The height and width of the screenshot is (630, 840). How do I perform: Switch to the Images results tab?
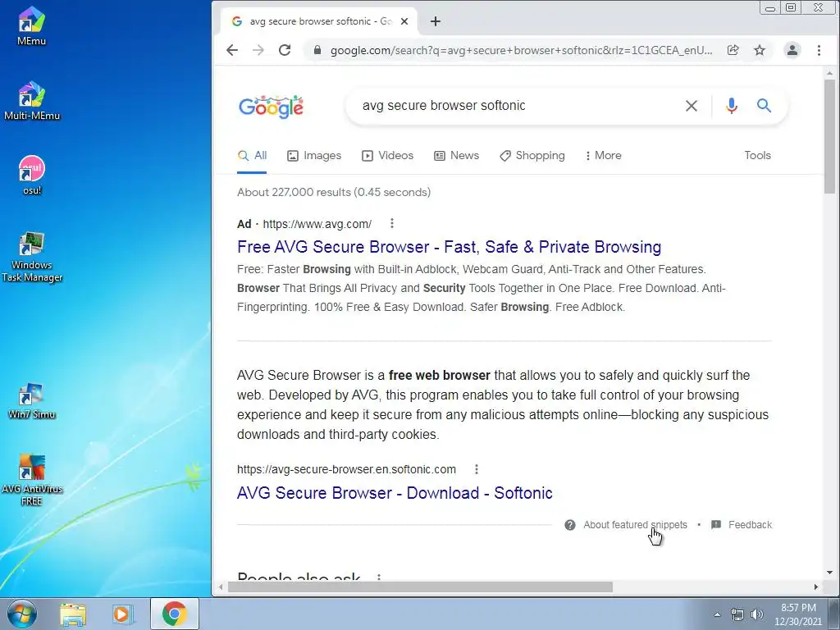(314, 155)
